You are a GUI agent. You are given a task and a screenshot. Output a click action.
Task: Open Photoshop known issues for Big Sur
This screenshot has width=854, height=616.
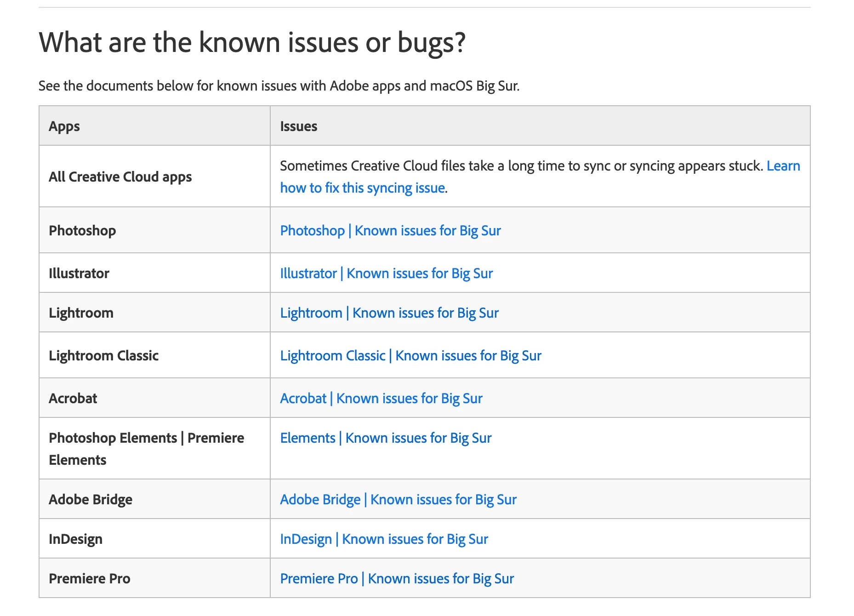[390, 231]
